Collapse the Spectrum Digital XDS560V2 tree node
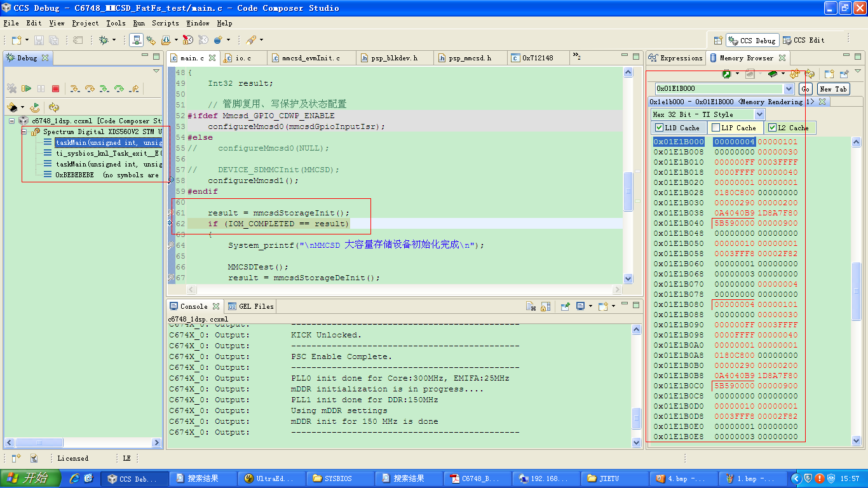Viewport: 868px width, 488px height. [x=24, y=132]
